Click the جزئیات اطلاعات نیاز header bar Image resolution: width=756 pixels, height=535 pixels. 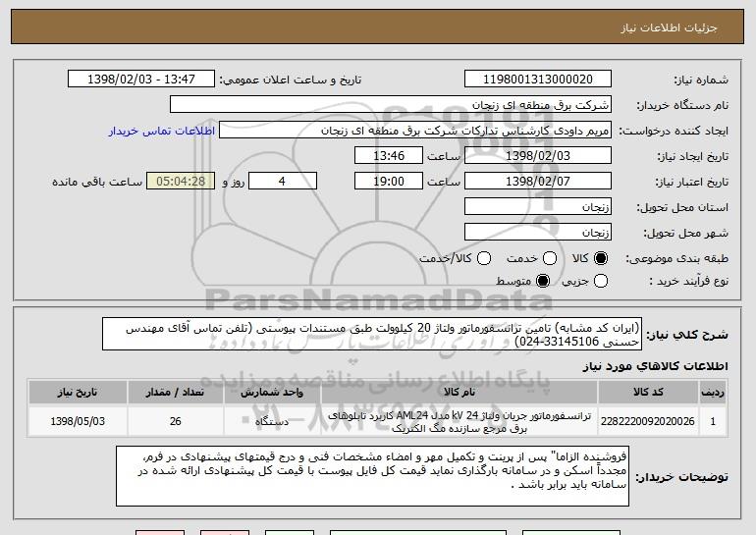point(378,27)
